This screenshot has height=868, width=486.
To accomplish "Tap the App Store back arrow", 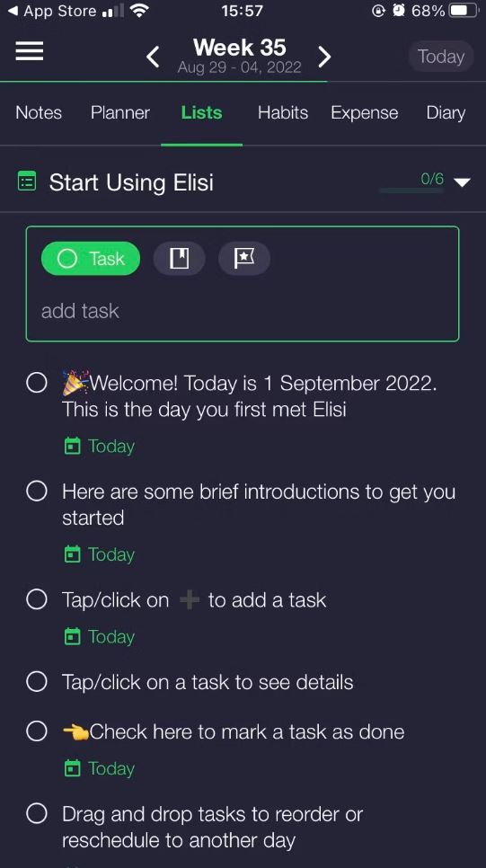I will tap(13, 11).
